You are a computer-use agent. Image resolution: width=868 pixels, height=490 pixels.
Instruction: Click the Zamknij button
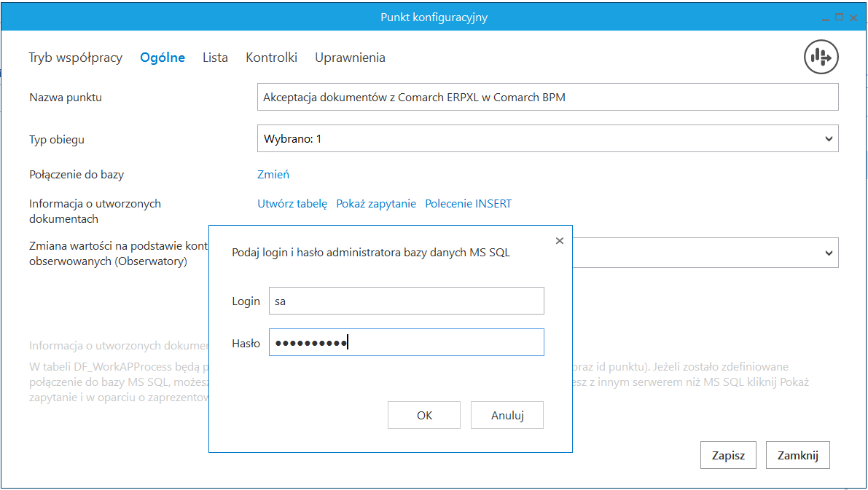tap(797, 456)
